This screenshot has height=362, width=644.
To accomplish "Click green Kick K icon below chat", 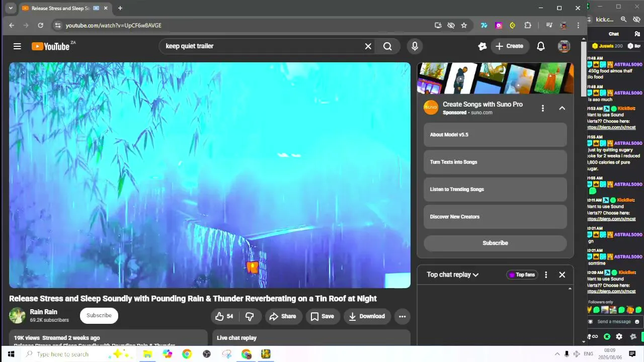I will point(607,337).
